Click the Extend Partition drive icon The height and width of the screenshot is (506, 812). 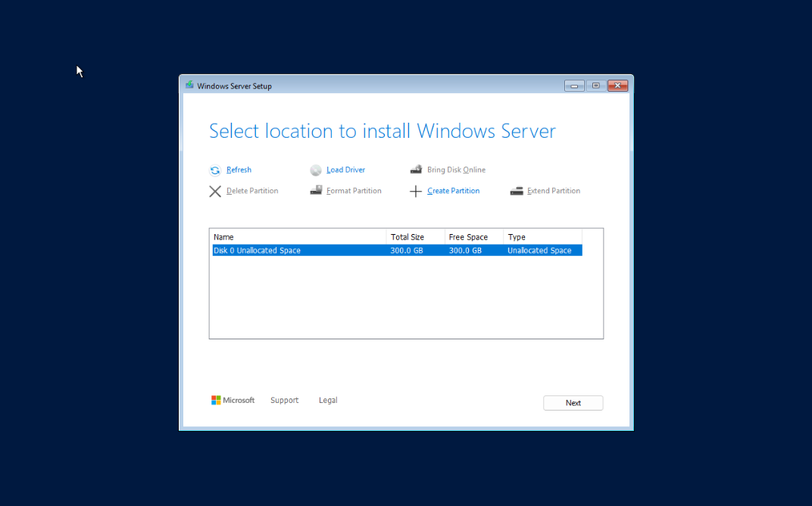517,191
